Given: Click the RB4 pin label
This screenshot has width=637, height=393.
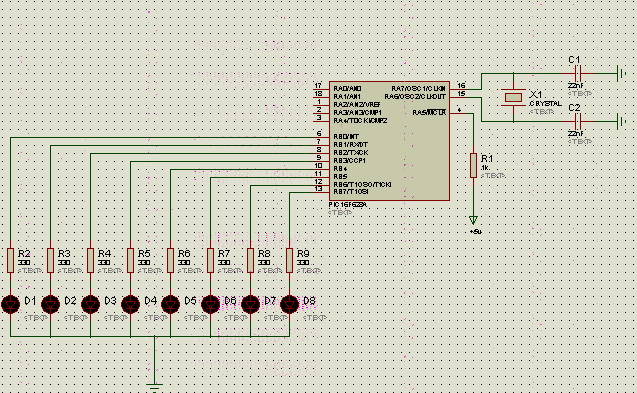Looking at the screenshot, I should tap(340, 169).
